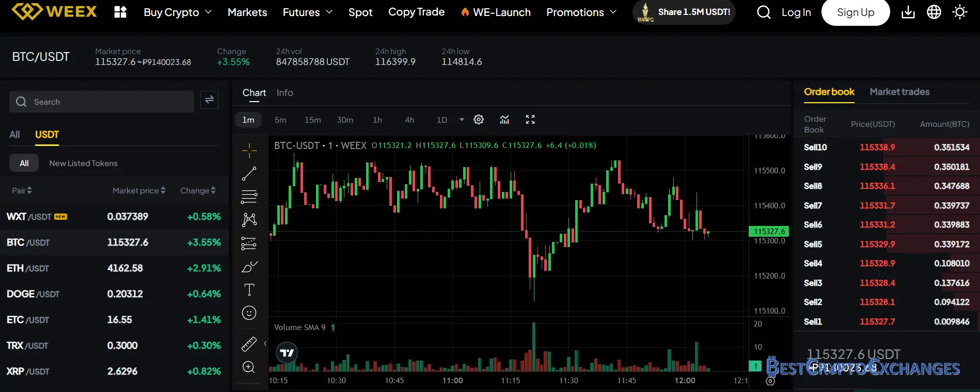The image size is (980, 392).
Task: Toggle sorting by Market price column
Action: click(x=139, y=191)
